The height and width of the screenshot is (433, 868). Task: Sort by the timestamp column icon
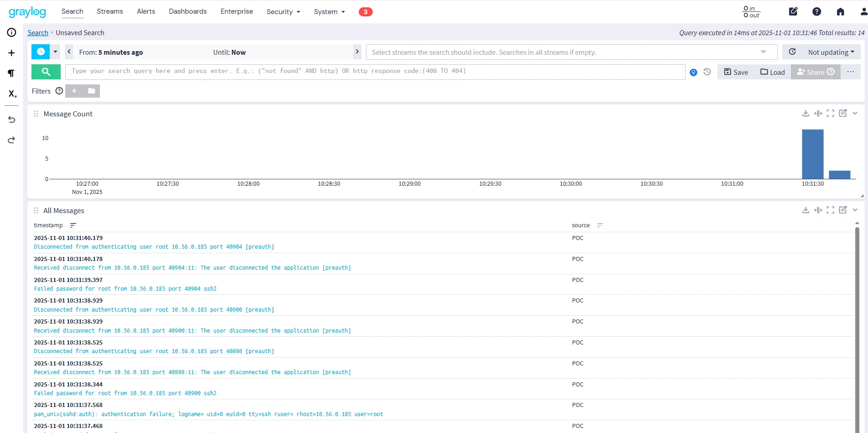click(73, 225)
